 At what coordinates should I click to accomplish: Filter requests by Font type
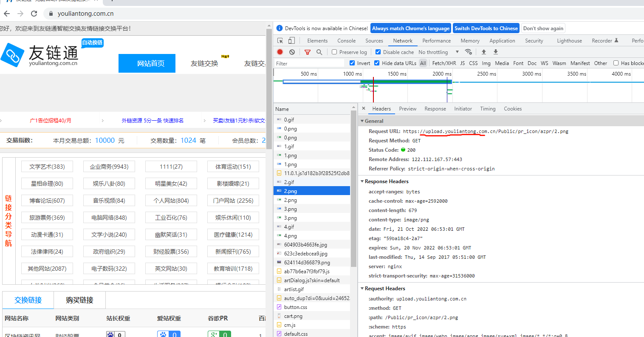click(518, 63)
